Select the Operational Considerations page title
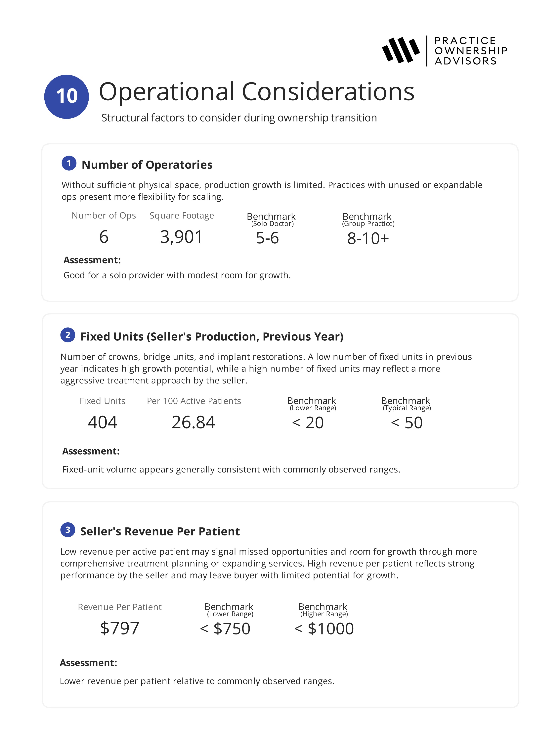This screenshot has height=747, width=560. coord(256,92)
